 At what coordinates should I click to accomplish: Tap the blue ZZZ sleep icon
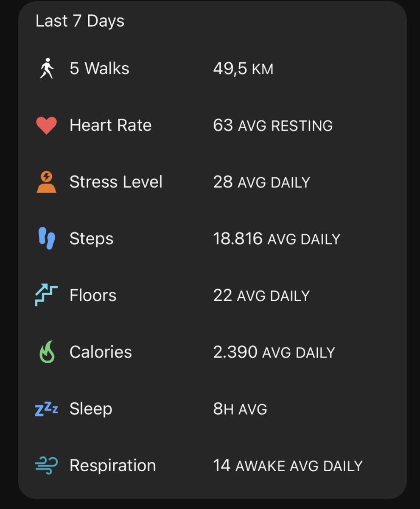(x=46, y=409)
